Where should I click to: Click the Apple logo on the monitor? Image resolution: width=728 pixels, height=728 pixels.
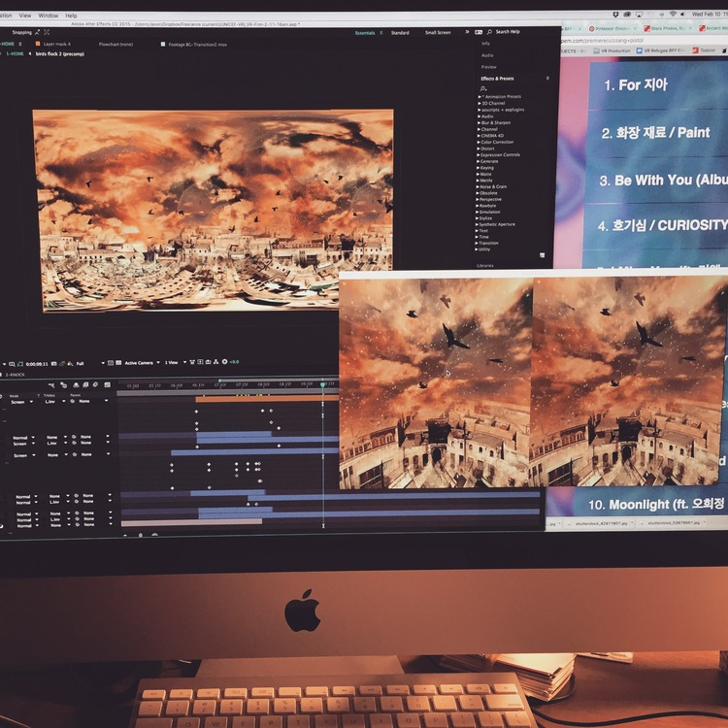[x=302, y=611]
